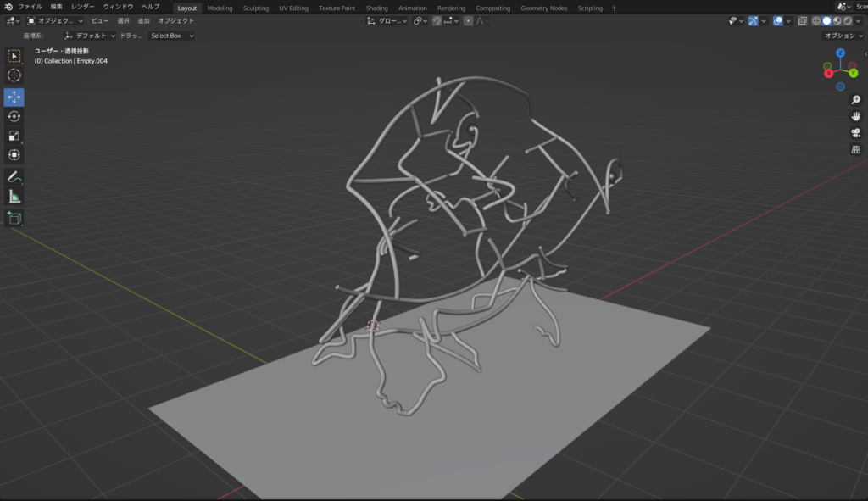
Task: Toggle viewport gizmos display
Action: tap(753, 21)
